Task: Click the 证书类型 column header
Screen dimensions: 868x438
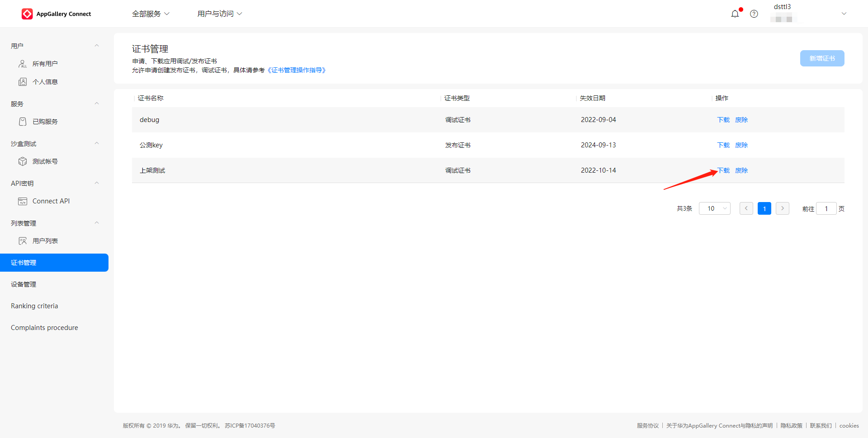Action: 457,98
